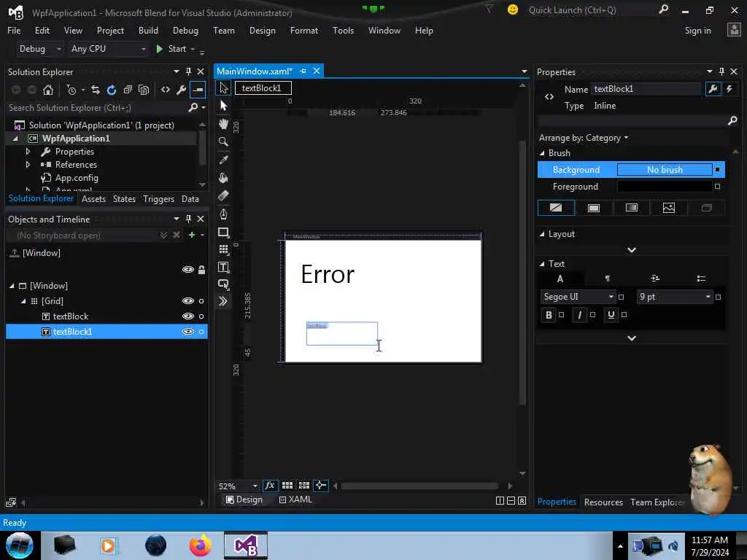Viewport: 747px width, 560px height.
Task: Open the Design menu
Action: pyautogui.click(x=263, y=31)
